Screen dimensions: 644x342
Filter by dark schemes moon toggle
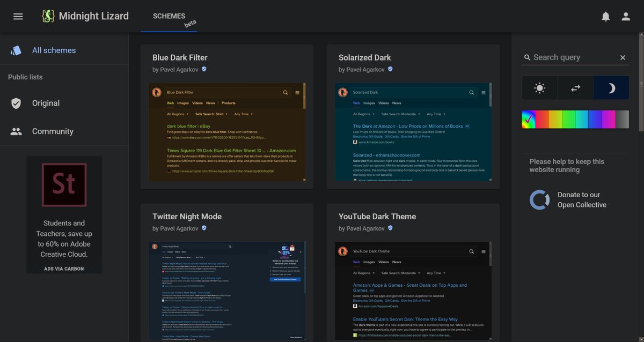pyautogui.click(x=611, y=88)
